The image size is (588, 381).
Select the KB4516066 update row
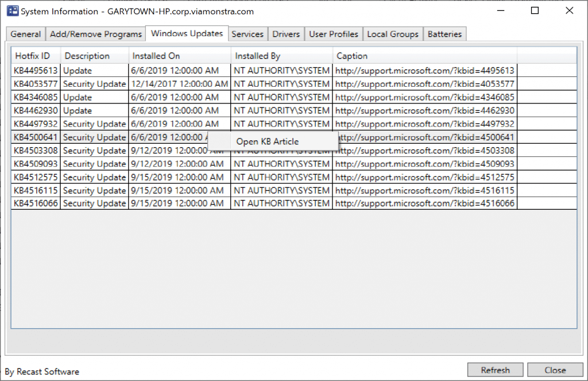coord(36,203)
